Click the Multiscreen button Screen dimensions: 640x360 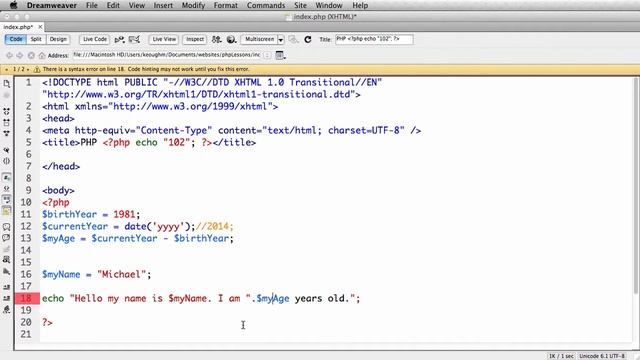pos(260,39)
